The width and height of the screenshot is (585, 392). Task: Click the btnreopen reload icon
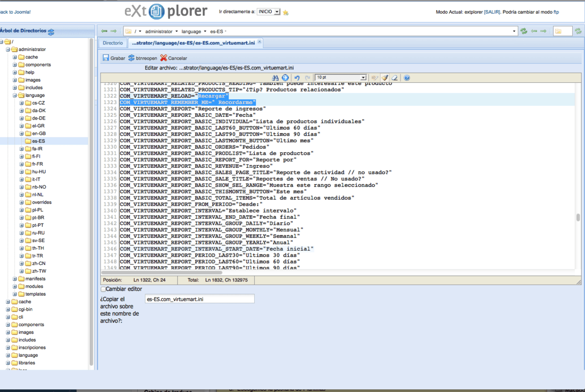[131, 58]
